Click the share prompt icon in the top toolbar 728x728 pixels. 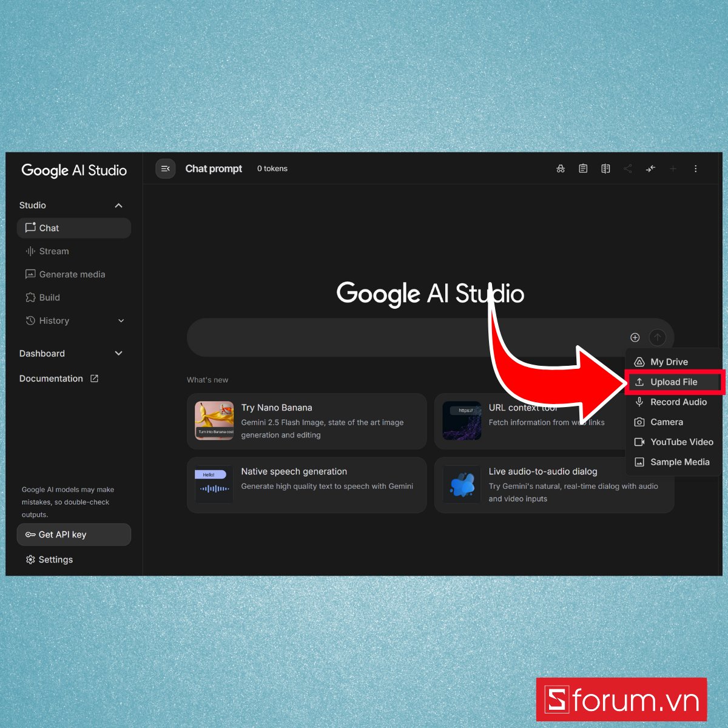point(628,169)
